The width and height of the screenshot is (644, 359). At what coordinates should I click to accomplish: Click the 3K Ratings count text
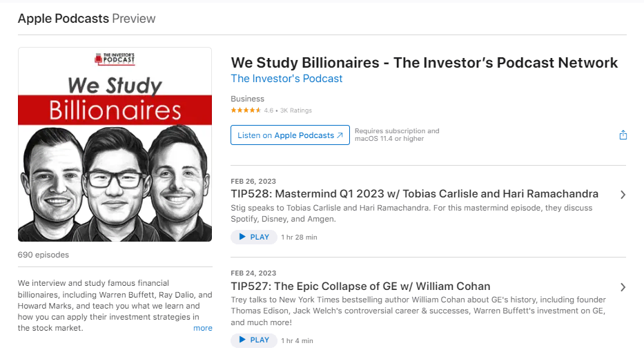click(296, 110)
